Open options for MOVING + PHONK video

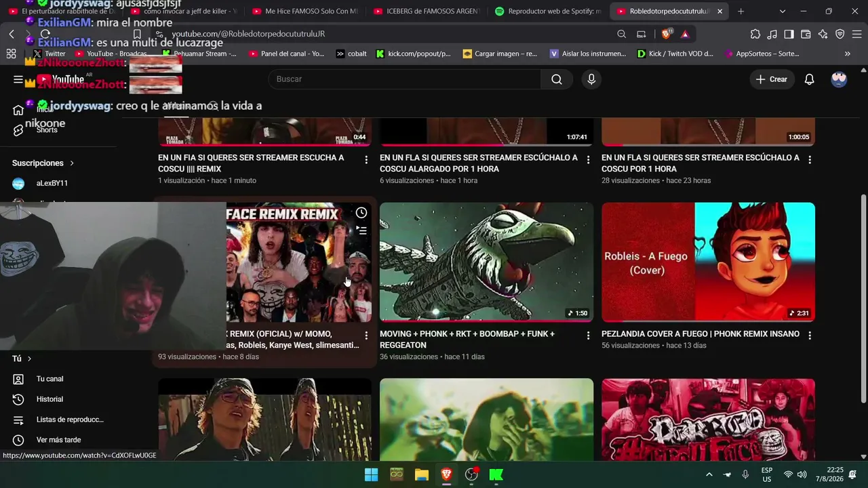tap(588, 335)
